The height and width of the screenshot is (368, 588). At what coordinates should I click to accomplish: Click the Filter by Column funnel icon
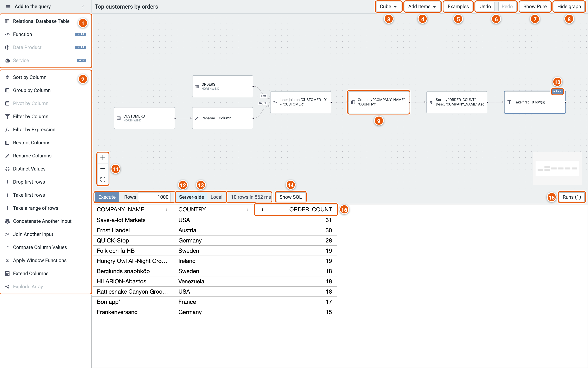click(7, 117)
